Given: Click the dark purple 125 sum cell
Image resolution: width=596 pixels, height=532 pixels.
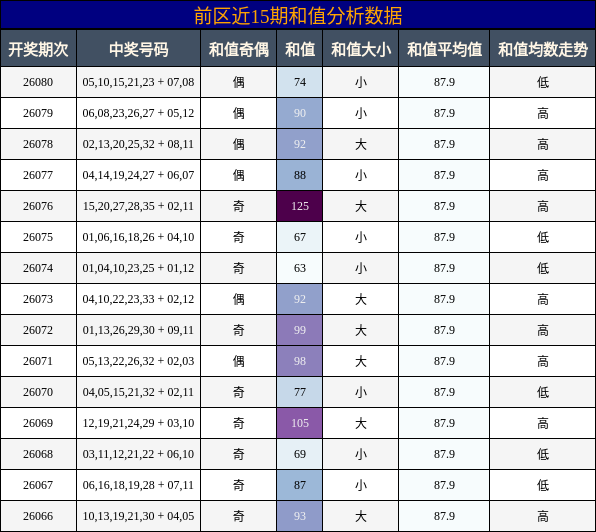Looking at the screenshot, I should coord(300,206).
